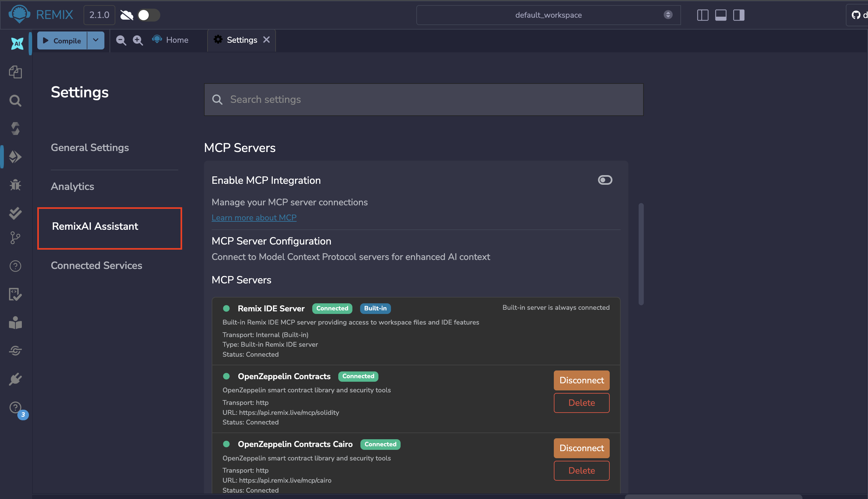Click the 'Manage your MCP server connections' text

tap(289, 202)
